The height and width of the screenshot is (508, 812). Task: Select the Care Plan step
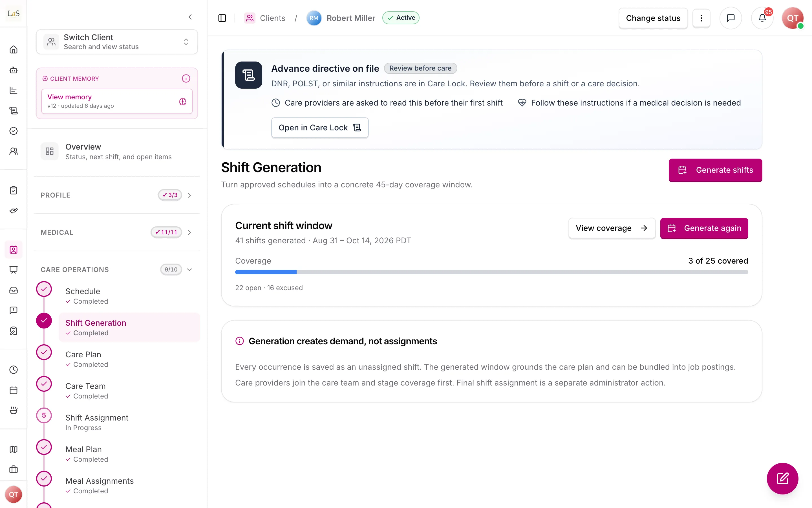click(129, 359)
